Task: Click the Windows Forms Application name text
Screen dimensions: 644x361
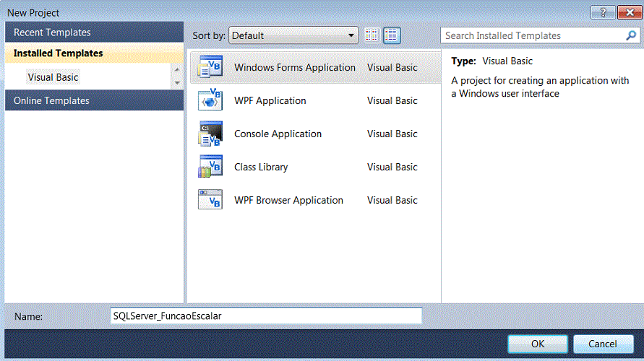Action: [x=294, y=67]
